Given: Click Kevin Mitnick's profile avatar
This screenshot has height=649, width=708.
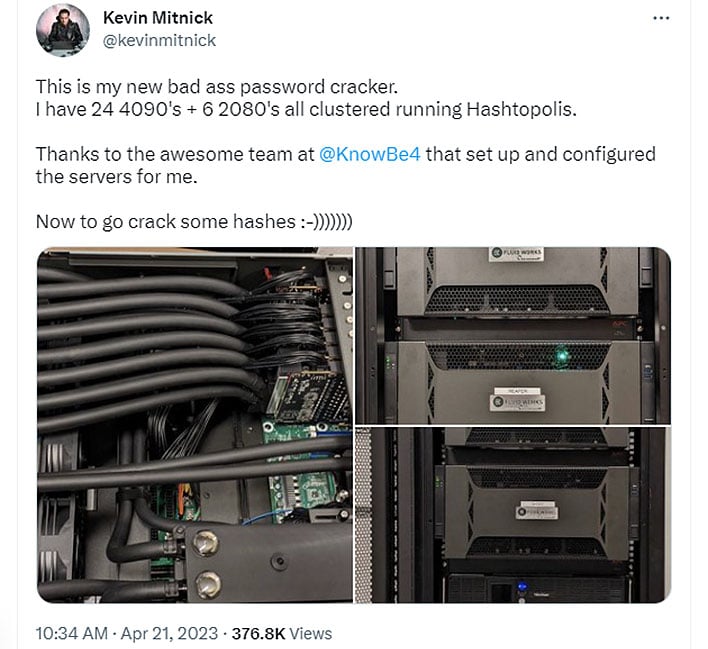Looking at the screenshot, I should [63, 30].
